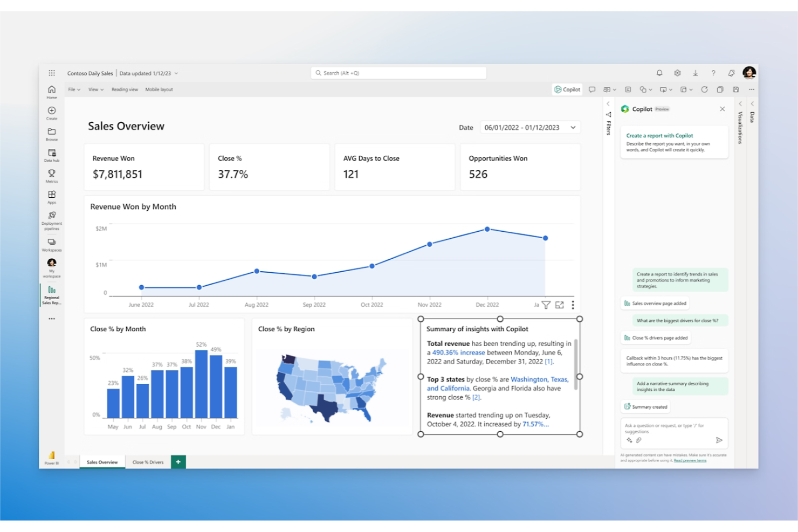The image size is (798, 532).
Task: Go to Workspaces via the sidebar icon
Action: (52, 243)
